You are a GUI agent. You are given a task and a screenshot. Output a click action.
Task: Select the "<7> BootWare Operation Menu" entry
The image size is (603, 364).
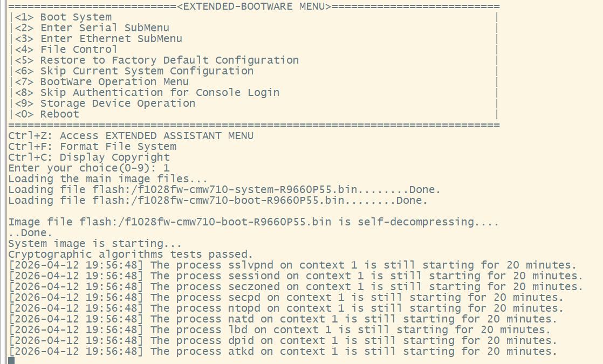(x=101, y=82)
